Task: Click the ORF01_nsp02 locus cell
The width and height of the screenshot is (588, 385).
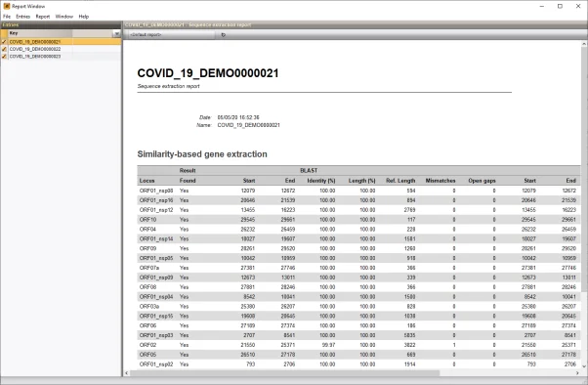Action: pyautogui.click(x=156, y=364)
